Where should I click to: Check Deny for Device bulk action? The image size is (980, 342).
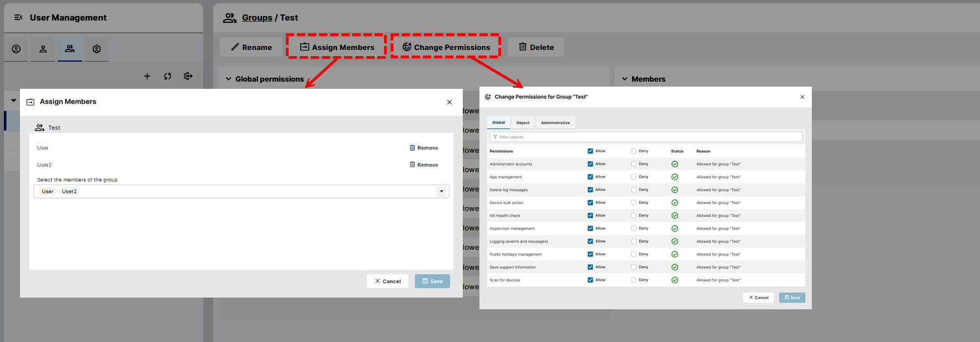click(634, 203)
